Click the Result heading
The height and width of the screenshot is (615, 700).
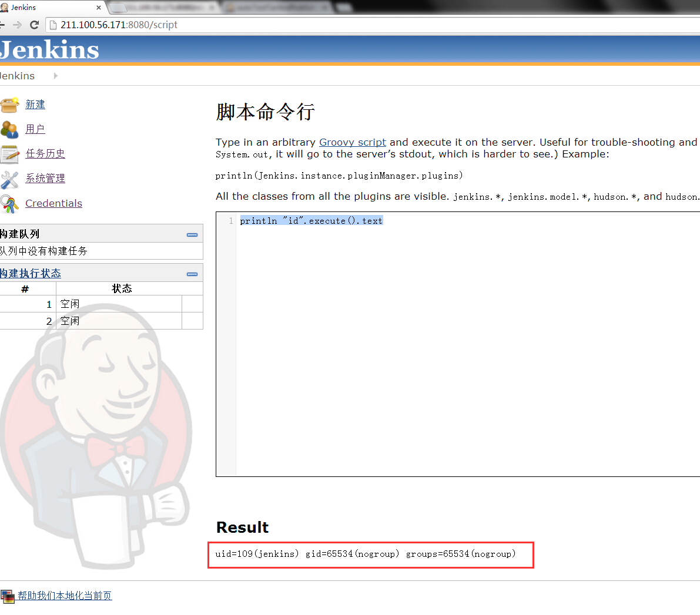tap(242, 527)
